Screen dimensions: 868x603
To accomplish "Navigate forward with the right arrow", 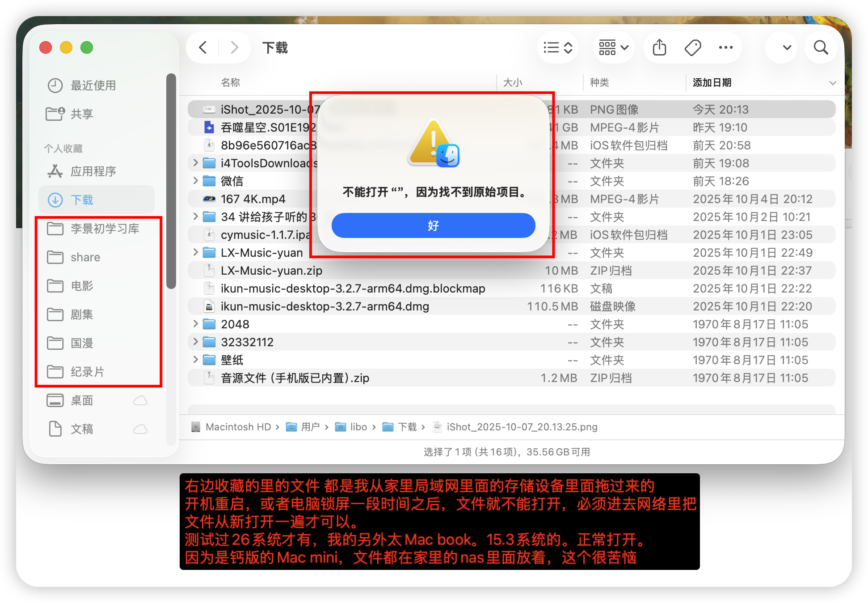I will [234, 47].
